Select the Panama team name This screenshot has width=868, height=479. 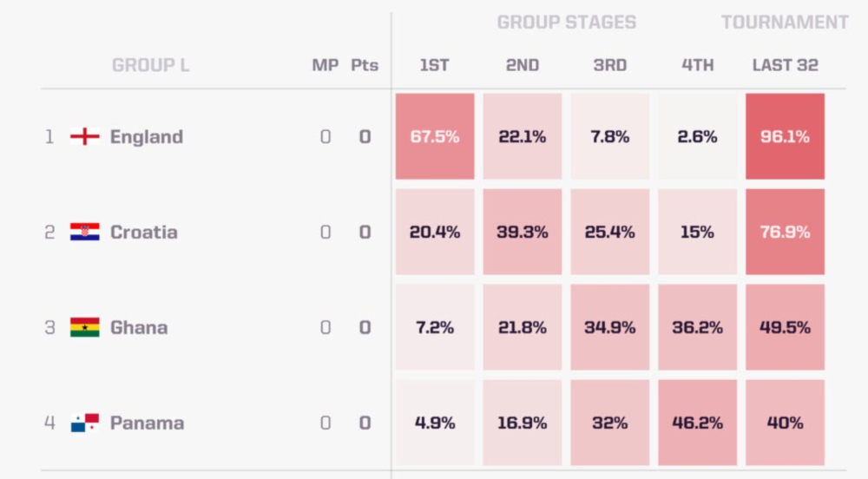pyautogui.click(x=147, y=423)
